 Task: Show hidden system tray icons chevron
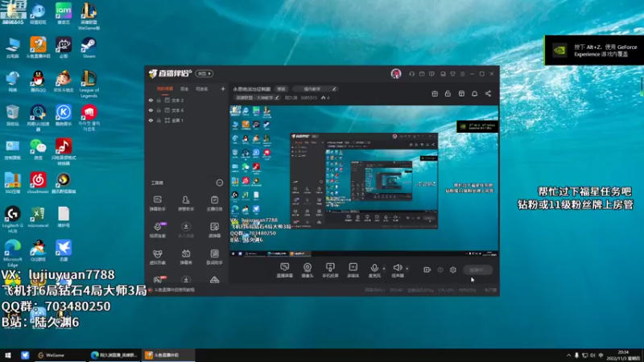(568, 356)
